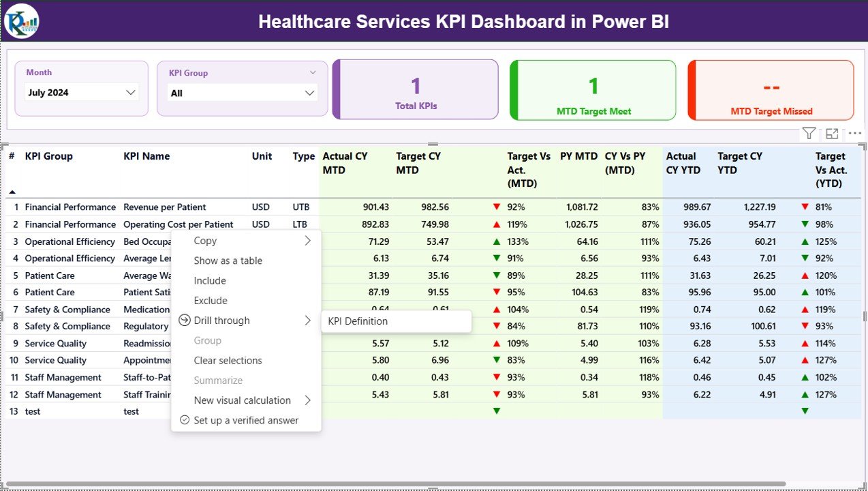Screen dimensions: 868x491
Task: Click the sort arrow under the # column
Action: [x=11, y=192]
